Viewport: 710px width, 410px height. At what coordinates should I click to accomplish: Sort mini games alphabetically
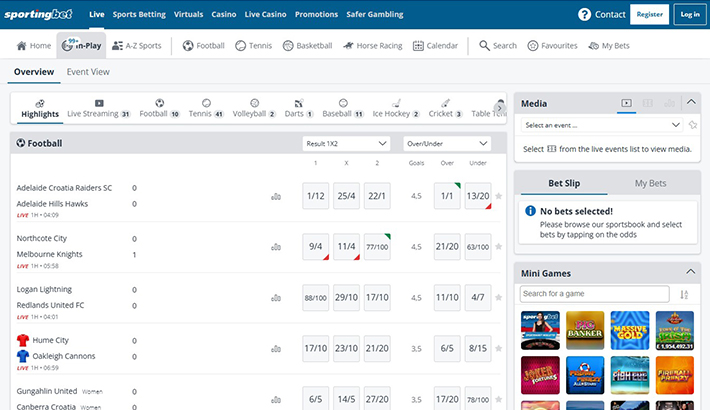tap(684, 294)
